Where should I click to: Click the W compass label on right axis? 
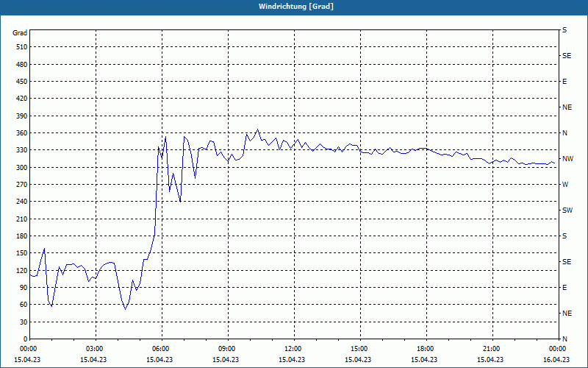pyautogui.click(x=565, y=185)
